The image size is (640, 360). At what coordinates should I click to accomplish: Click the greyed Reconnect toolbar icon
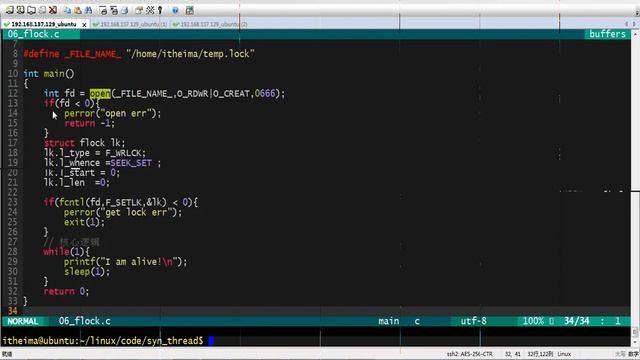[x=42, y=10]
